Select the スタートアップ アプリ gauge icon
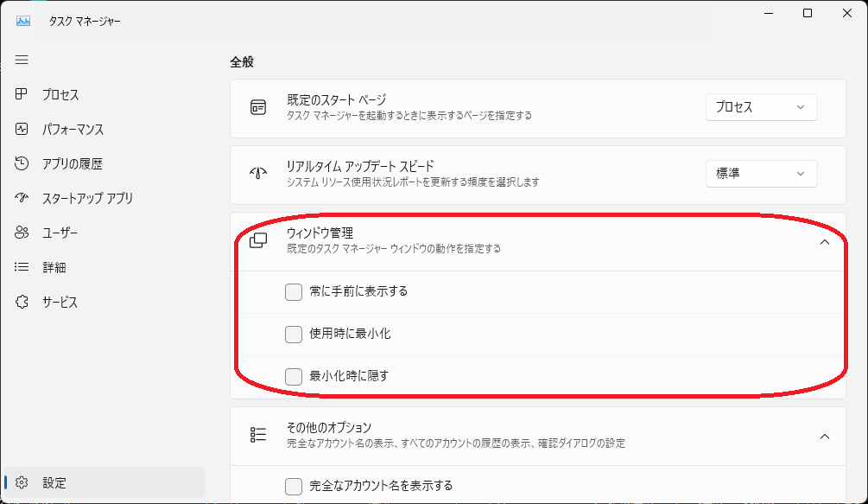The width and height of the screenshot is (868, 504). coord(21,198)
